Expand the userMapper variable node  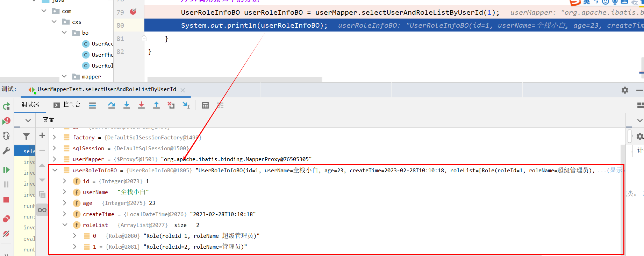pos(55,159)
